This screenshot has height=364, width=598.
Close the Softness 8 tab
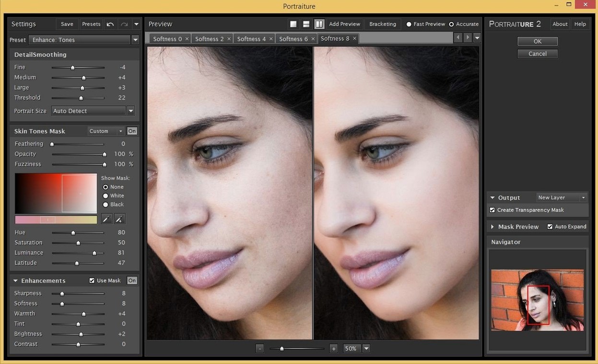click(x=354, y=38)
